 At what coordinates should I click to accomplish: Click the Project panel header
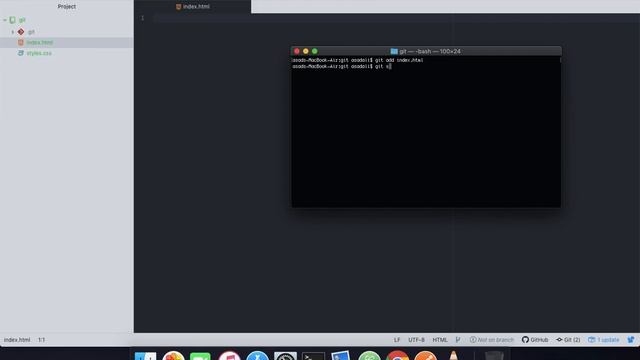(x=67, y=7)
